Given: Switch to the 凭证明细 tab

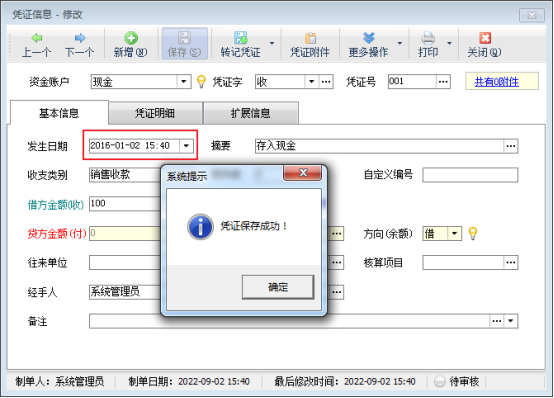Looking at the screenshot, I should [155, 113].
